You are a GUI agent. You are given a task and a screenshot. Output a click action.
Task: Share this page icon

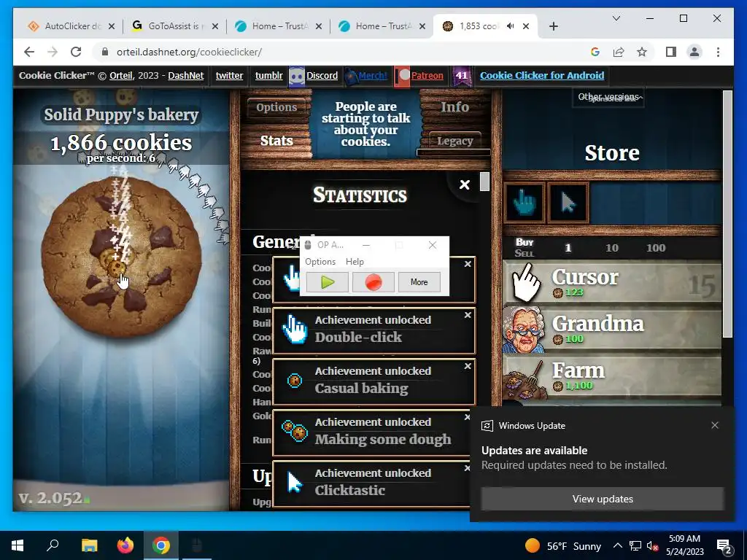pos(619,52)
